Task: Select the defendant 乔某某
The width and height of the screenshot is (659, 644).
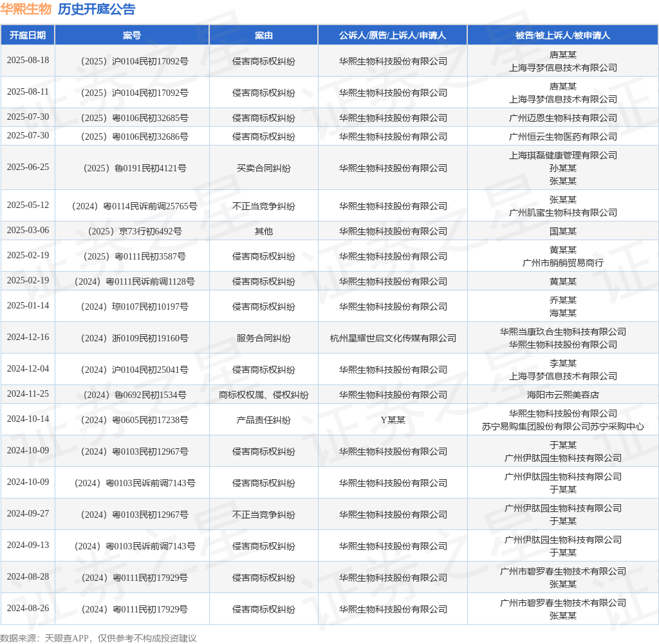Action: (x=562, y=300)
